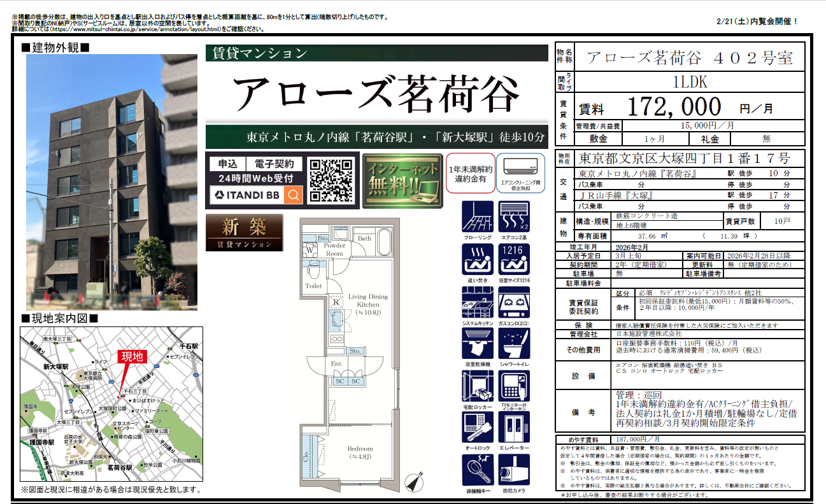The height and width of the screenshot is (504, 826).
Task: Click the インターネット無料 badge
Action: tap(401, 180)
